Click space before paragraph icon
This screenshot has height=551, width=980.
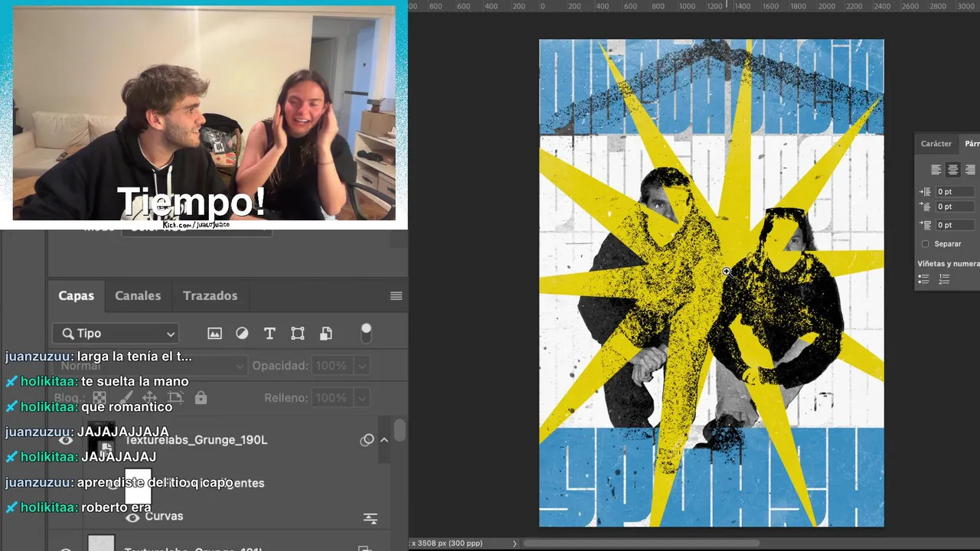[925, 225]
